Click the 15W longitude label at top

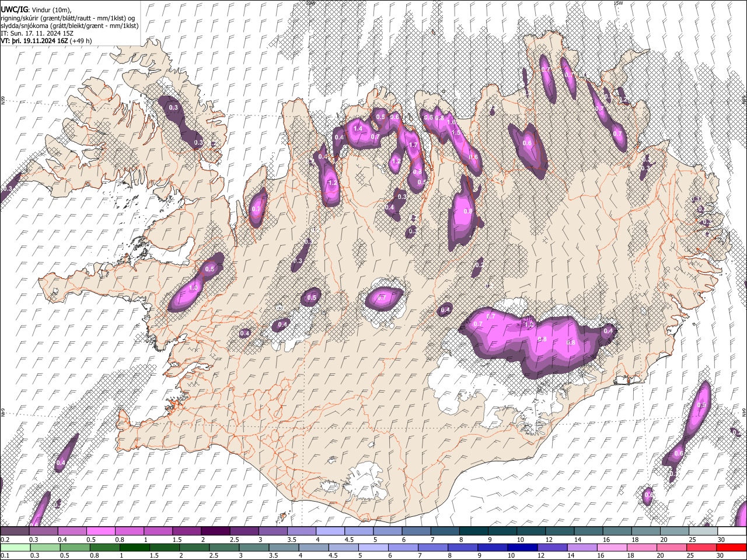pos(617,3)
